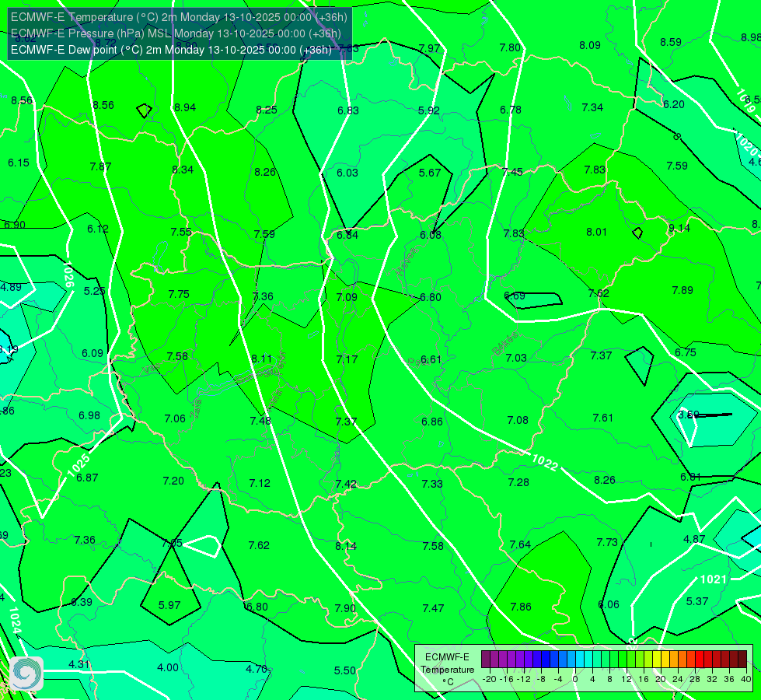Click the 6.69 temperature value
Image resolution: width=761 pixels, height=700 pixels.
(515, 296)
